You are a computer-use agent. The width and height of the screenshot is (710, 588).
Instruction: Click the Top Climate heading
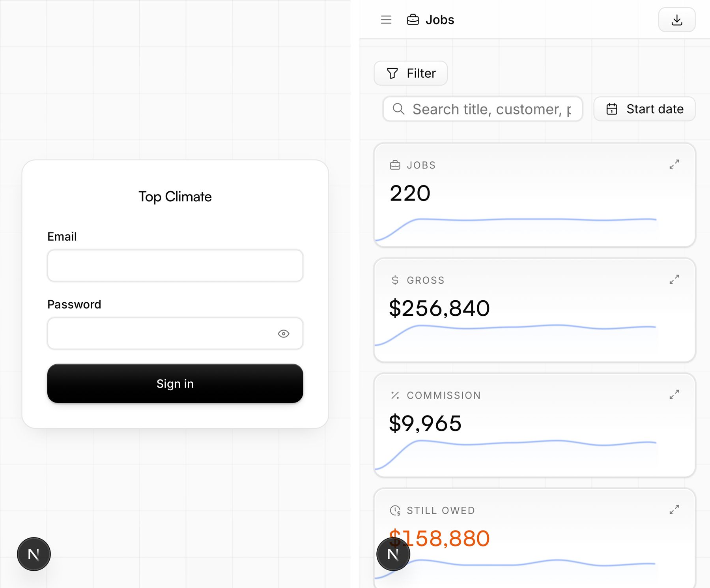[175, 197]
